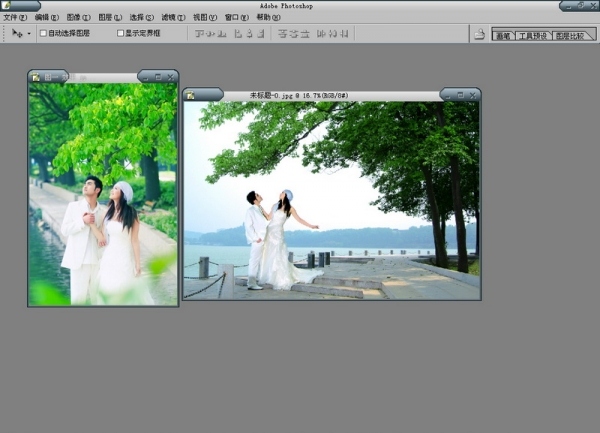Image resolution: width=600 pixels, height=433 pixels.
Task: Click the document icon of the portrait photo window
Action: point(36,77)
